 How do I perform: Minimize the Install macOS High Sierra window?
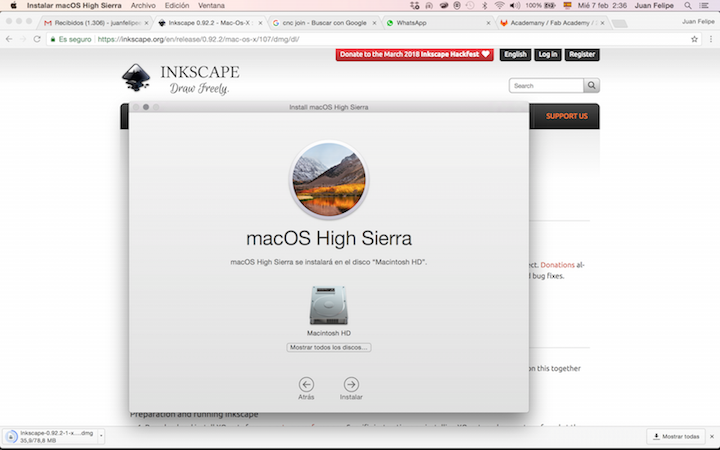(146, 107)
